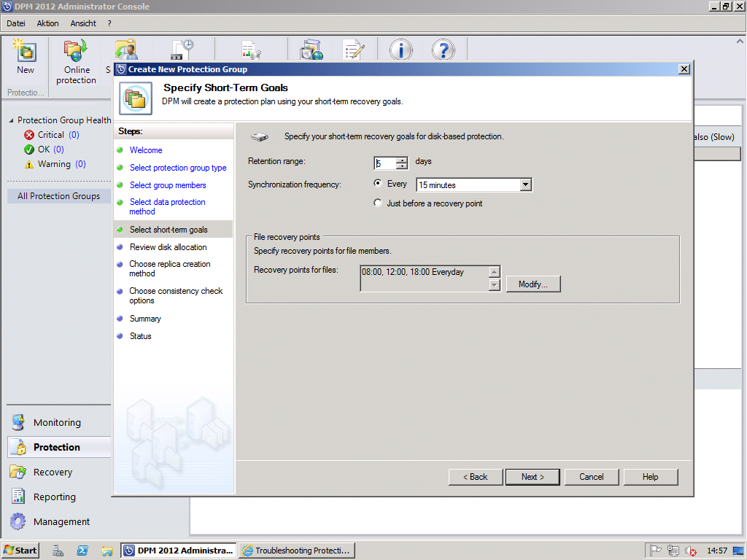Click the Summary step

tap(145, 319)
